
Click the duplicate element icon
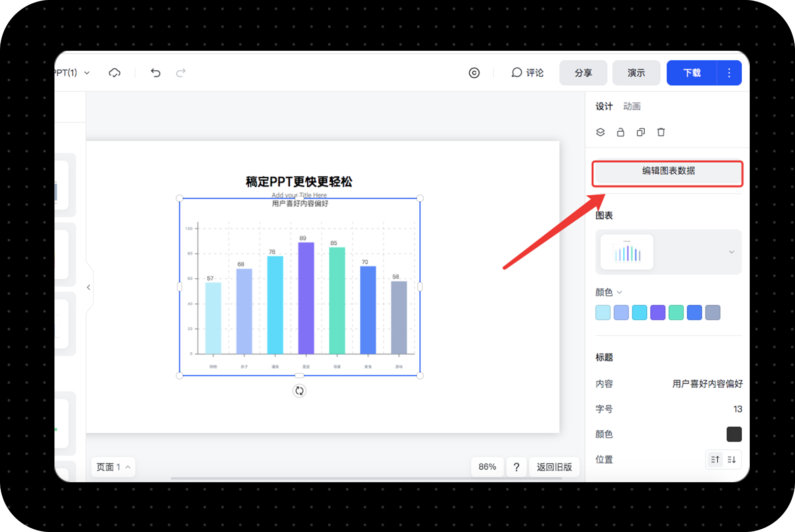pos(641,132)
